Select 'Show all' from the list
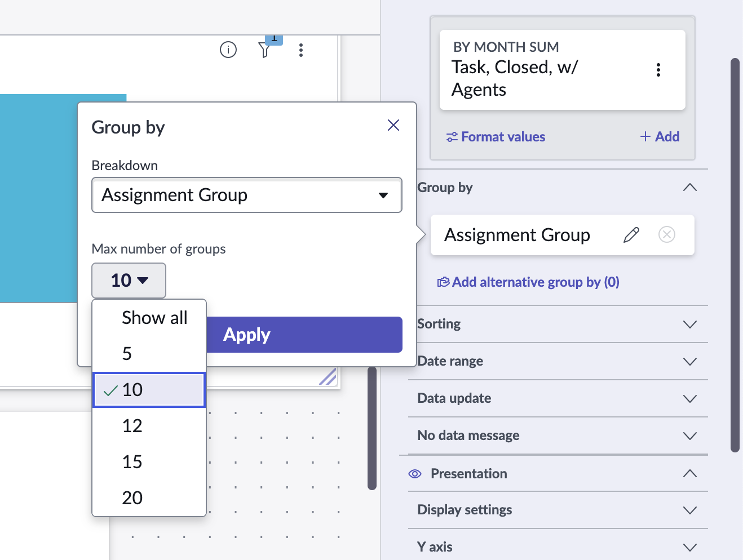This screenshot has height=560, width=743. (x=154, y=318)
